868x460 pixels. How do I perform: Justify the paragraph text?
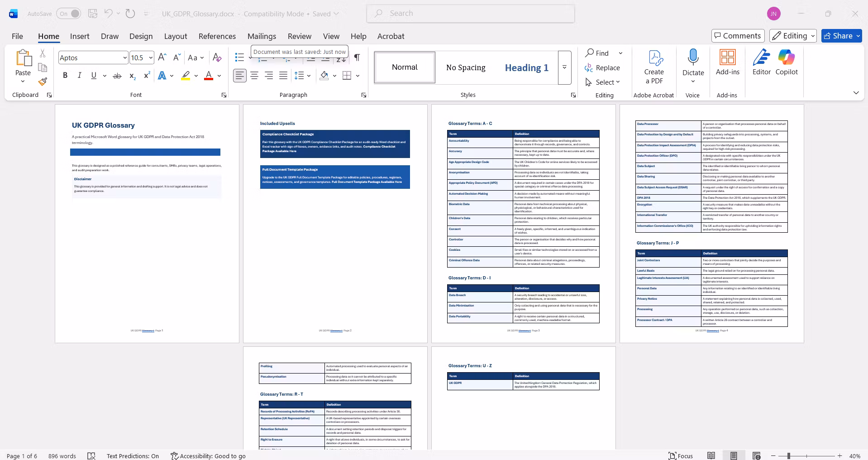pos(283,76)
